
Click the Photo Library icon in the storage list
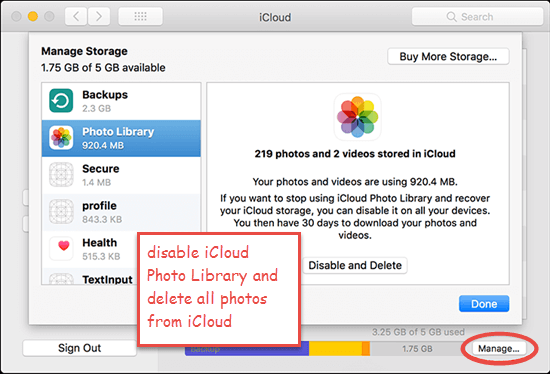click(61, 138)
